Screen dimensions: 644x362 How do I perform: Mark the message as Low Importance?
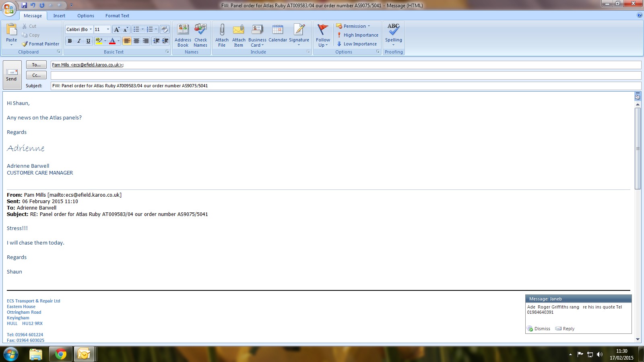pyautogui.click(x=357, y=44)
